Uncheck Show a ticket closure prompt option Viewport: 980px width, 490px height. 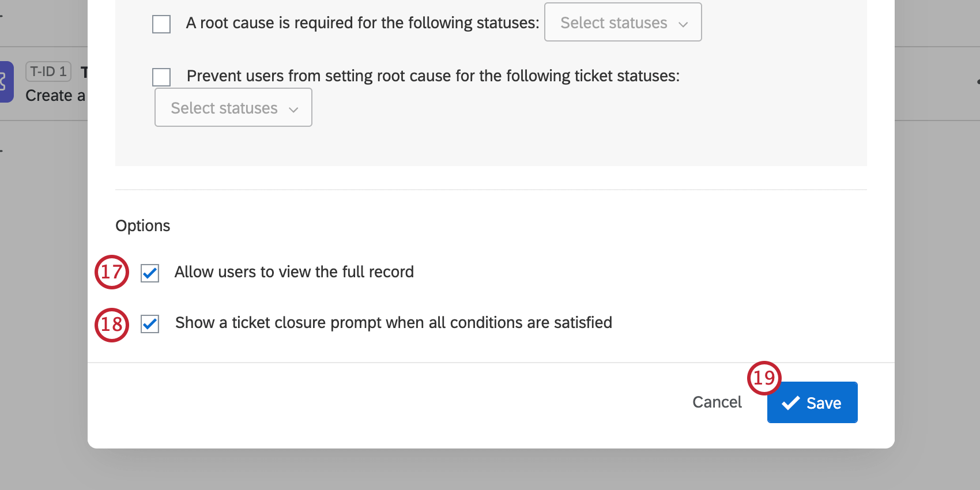coord(149,325)
